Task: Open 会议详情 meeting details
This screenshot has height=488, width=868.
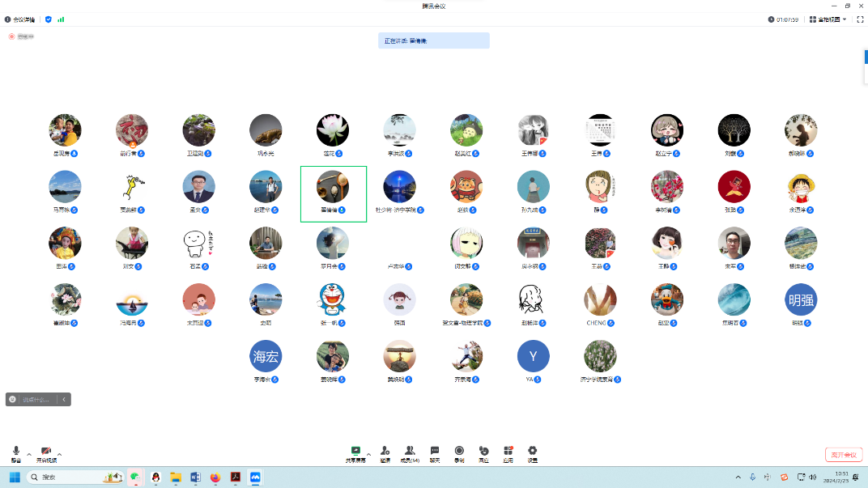Action: (x=22, y=19)
